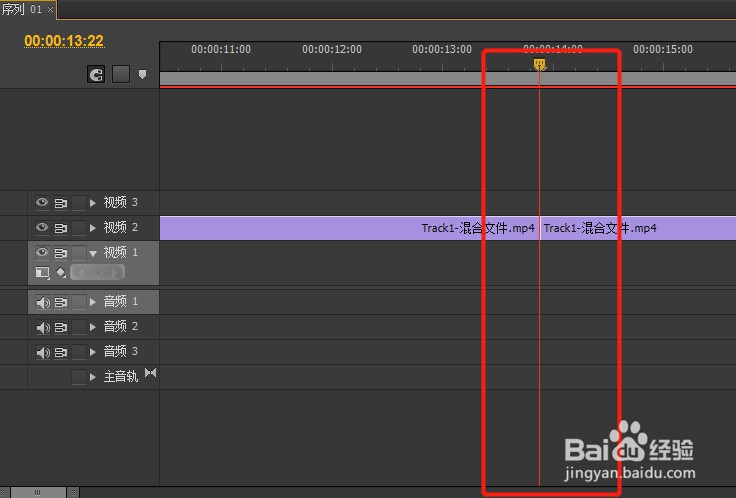Click the icon beside 主音轨 label
This screenshot has height=498, width=736.
click(x=151, y=373)
